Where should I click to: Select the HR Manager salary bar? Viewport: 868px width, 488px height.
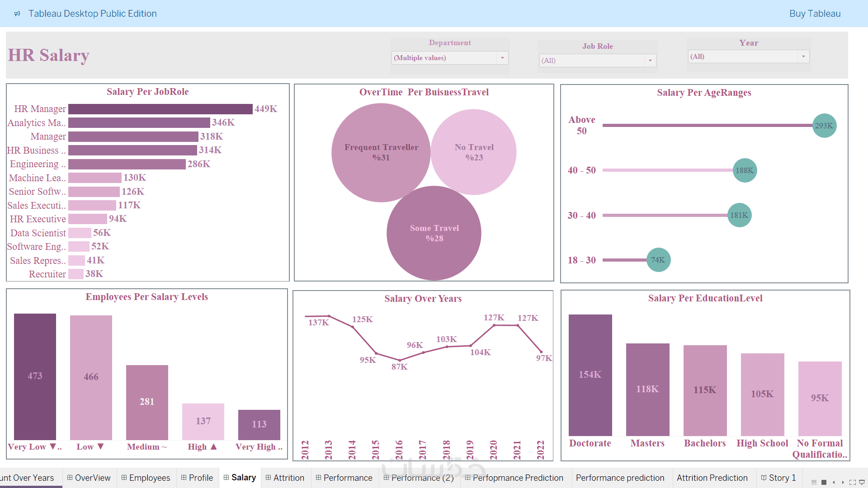point(160,109)
